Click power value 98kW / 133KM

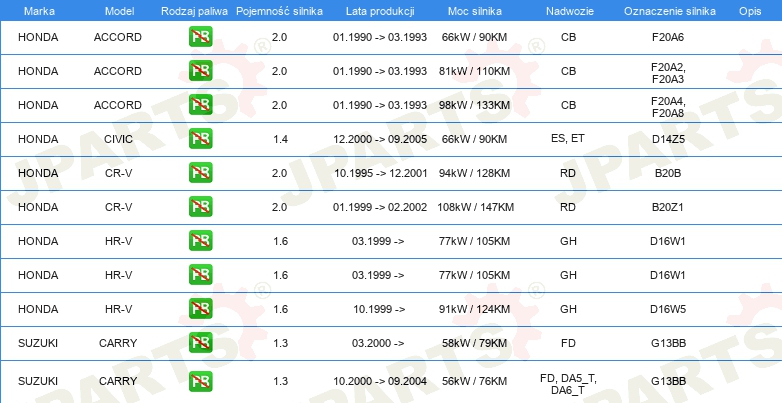474,105
